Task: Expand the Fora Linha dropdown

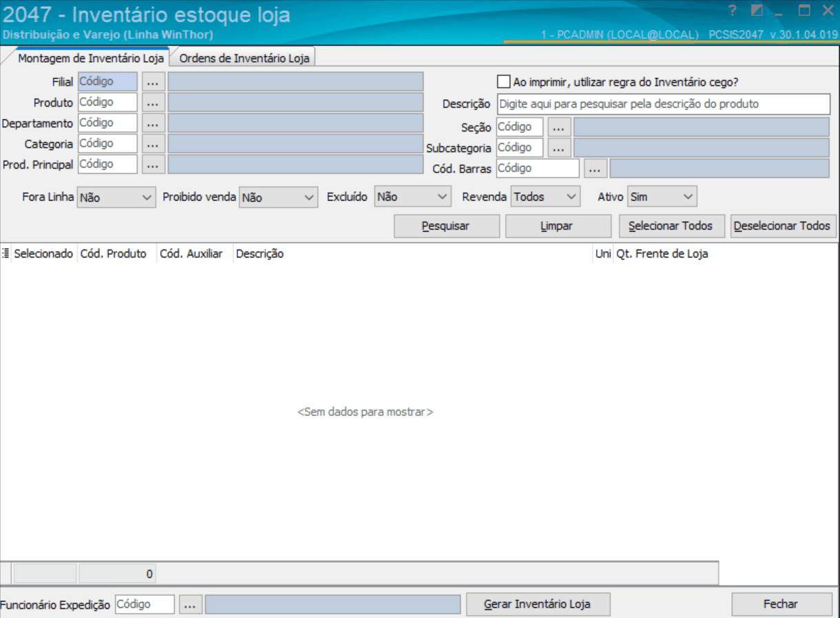Action: [x=147, y=197]
